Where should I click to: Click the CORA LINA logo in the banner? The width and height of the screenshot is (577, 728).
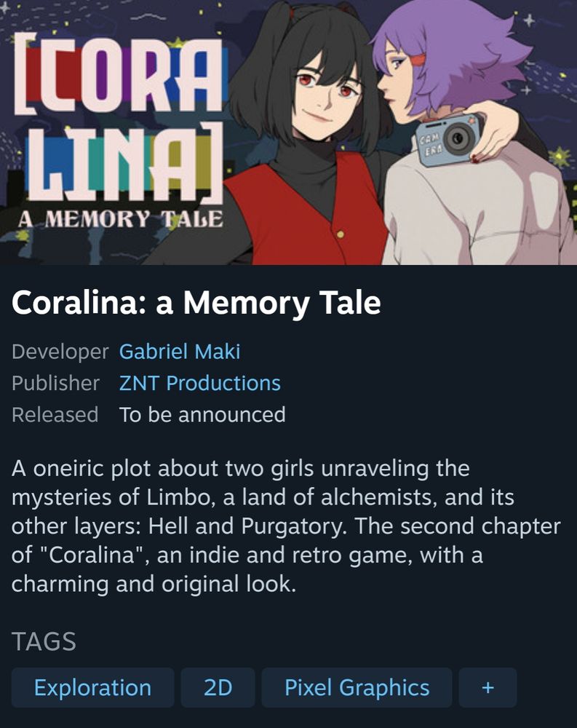click(119, 117)
